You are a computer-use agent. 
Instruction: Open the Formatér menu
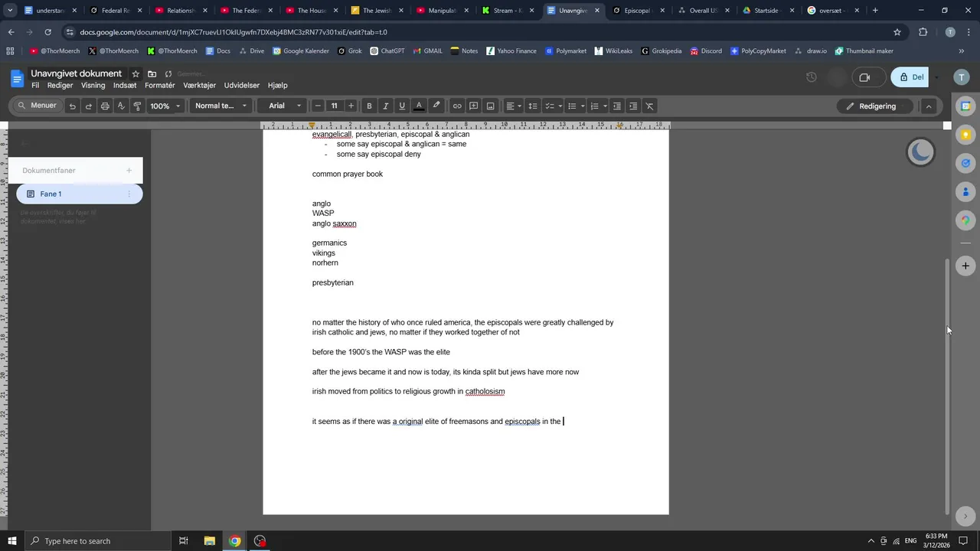click(x=160, y=86)
